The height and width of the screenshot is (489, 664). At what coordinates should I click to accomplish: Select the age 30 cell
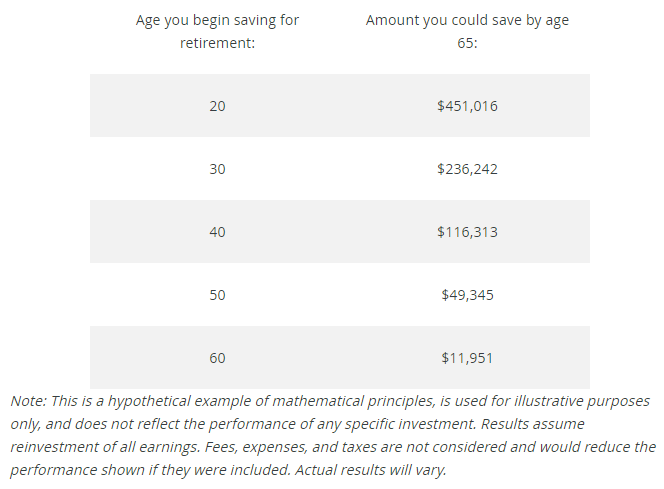(217, 169)
